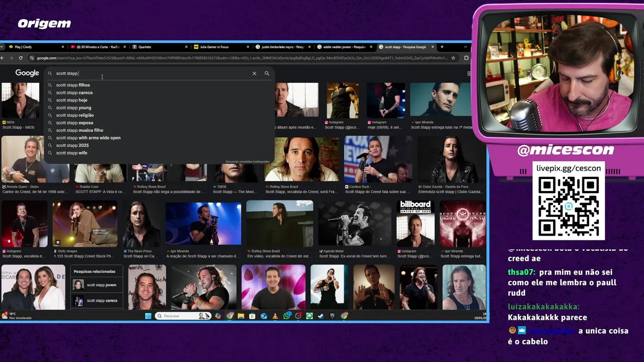This screenshot has height=362, width=644.
Task: Open VLC from the taskbar
Action: tap(275, 316)
